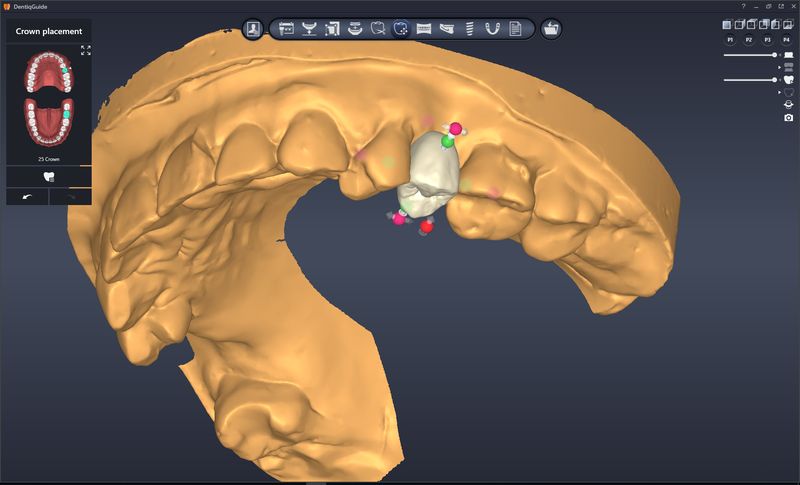Image resolution: width=800 pixels, height=485 pixels.
Task: Click the implant screw toolbar icon
Action: [x=468, y=29]
